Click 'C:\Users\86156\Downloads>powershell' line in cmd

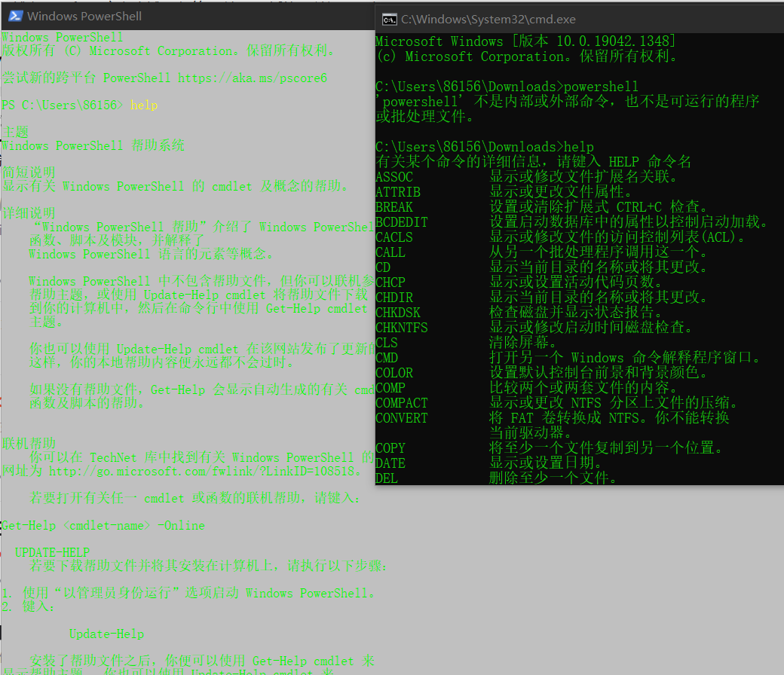(x=507, y=87)
